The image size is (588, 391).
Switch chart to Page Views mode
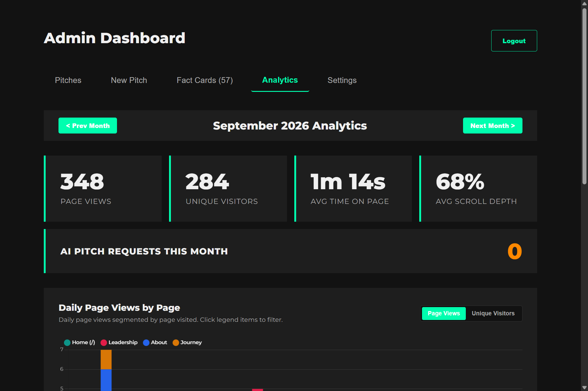click(444, 313)
